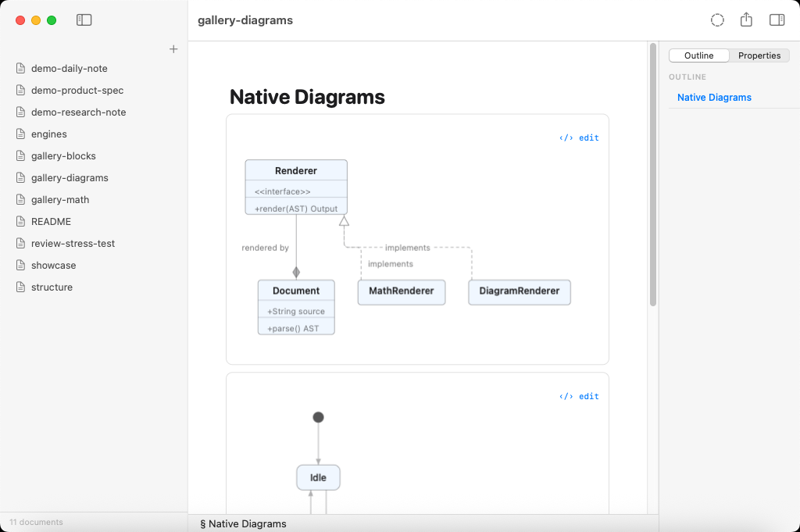Viewport: 800px width, 532px height.
Task: Click '+render(AST) Output' method text
Action: pyautogui.click(x=296, y=209)
